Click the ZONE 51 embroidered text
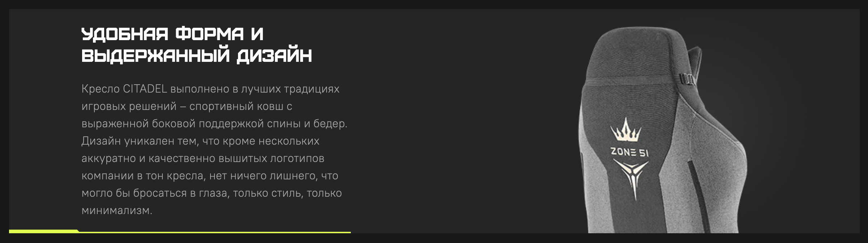Viewport: 868px width, 243px height. (x=630, y=152)
